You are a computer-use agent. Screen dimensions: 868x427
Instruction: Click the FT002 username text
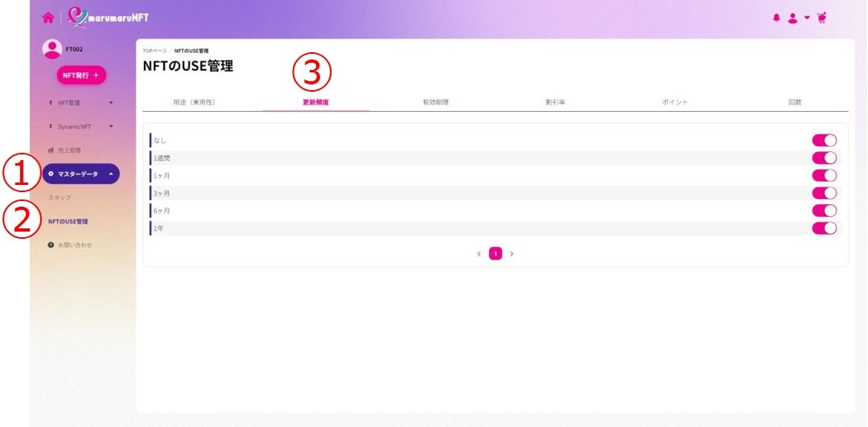pyautogui.click(x=74, y=49)
